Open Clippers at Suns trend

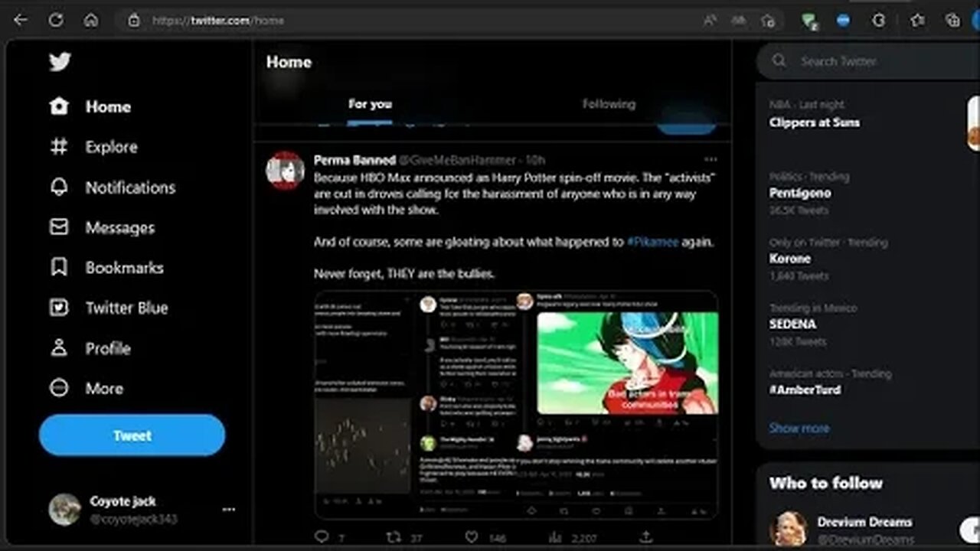click(815, 122)
